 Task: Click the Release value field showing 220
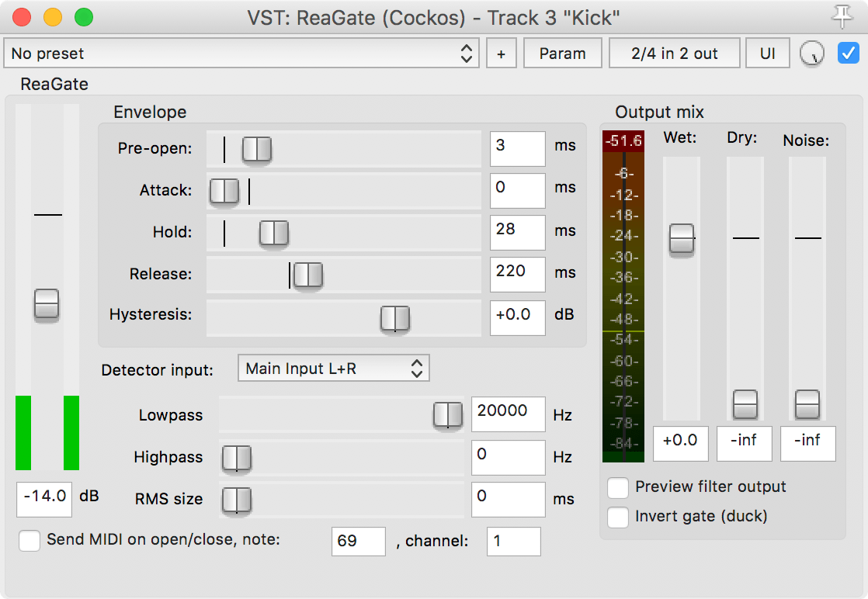[x=517, y=273]
